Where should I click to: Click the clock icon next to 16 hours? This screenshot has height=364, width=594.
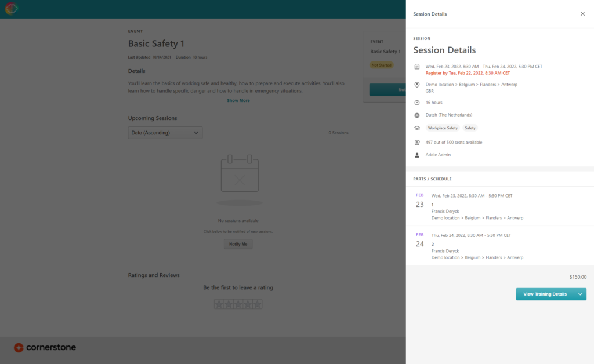click(x=417, y=103)
